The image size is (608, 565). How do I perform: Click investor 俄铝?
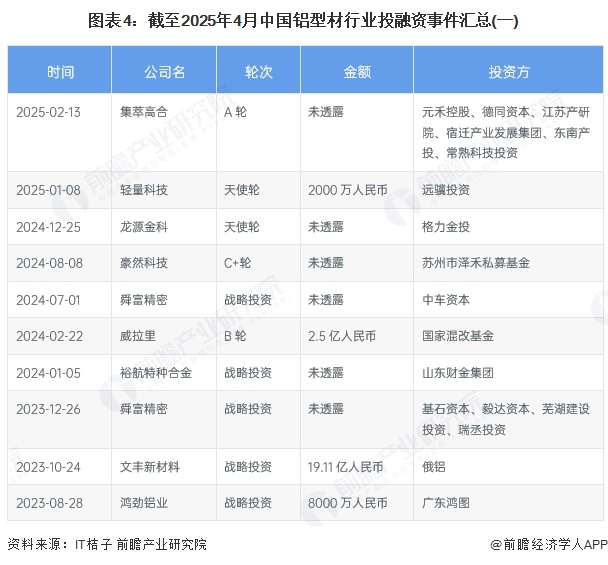tap(434, 467)
